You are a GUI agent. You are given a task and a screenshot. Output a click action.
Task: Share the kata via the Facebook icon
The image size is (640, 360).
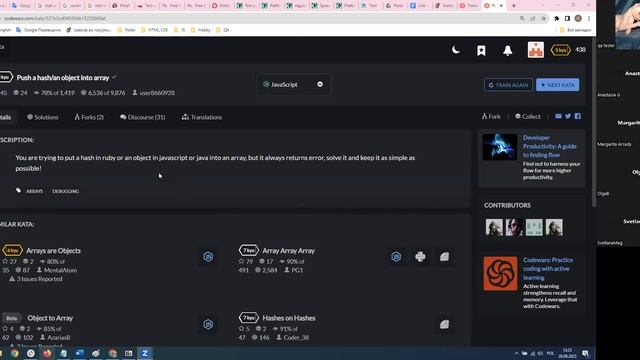578,116
